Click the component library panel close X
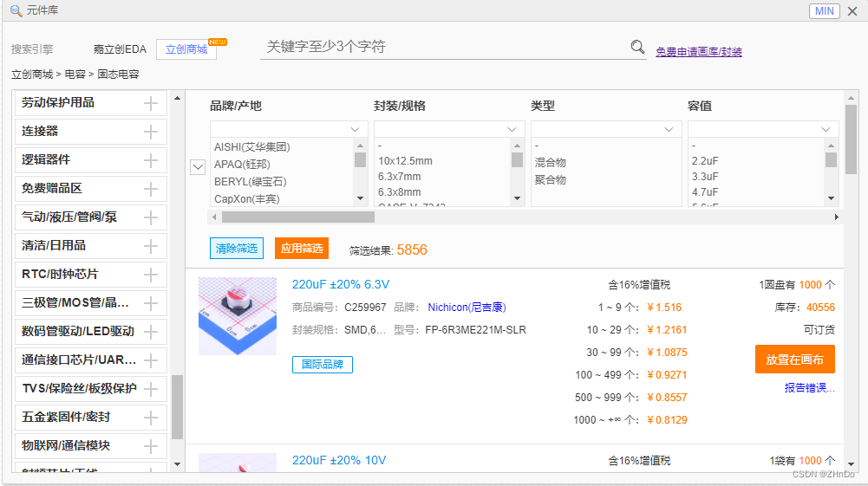The width and height of the screenshot is (868, 486). pos(852,11)
